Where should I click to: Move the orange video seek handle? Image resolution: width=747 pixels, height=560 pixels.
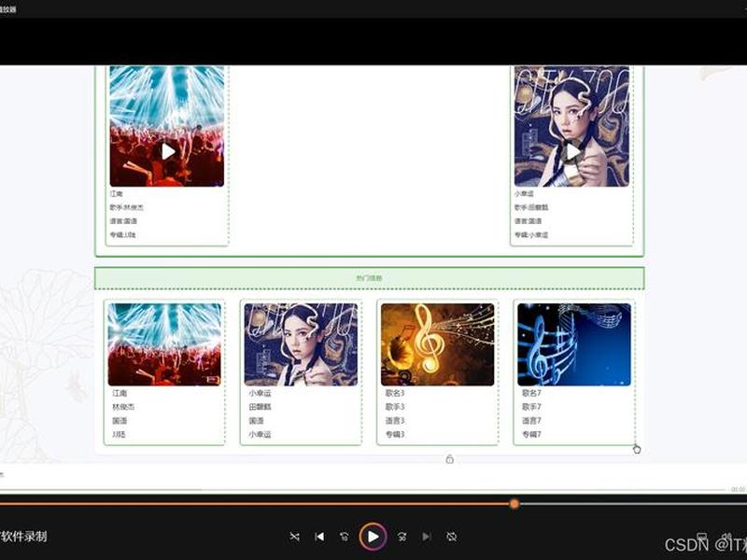coord(514,503)
